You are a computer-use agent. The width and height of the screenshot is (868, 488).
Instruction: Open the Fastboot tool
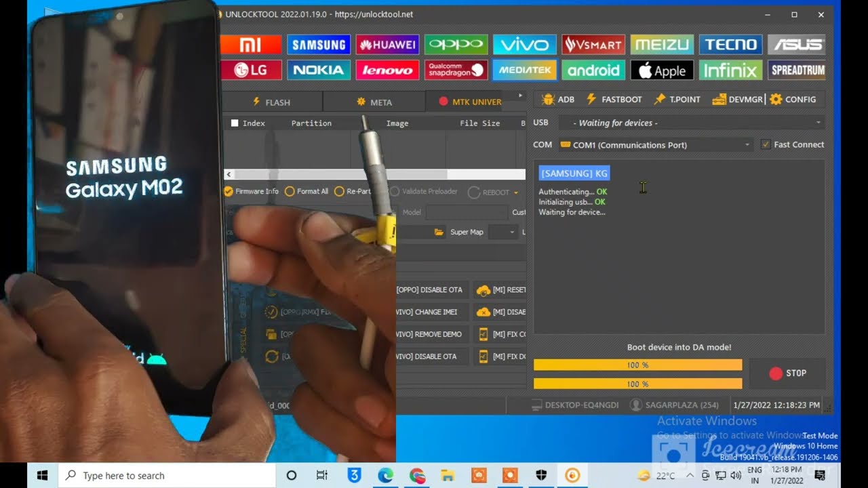614,99
